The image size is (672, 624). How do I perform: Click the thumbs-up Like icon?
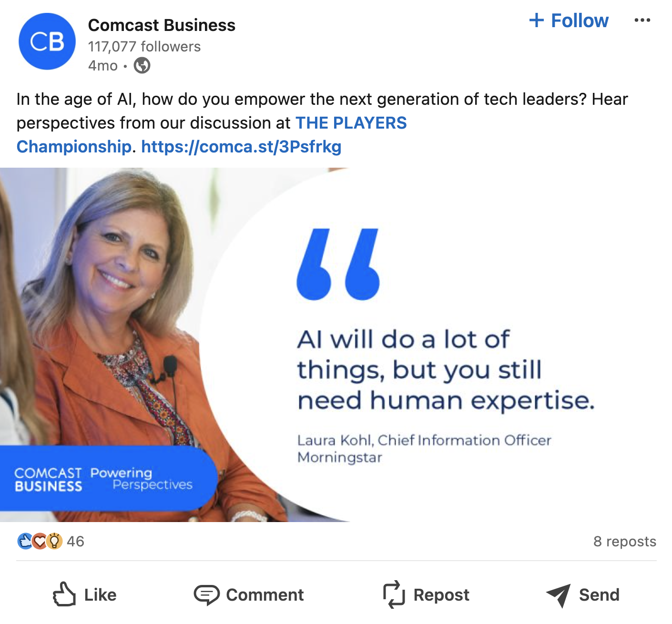tap(64, 594)
